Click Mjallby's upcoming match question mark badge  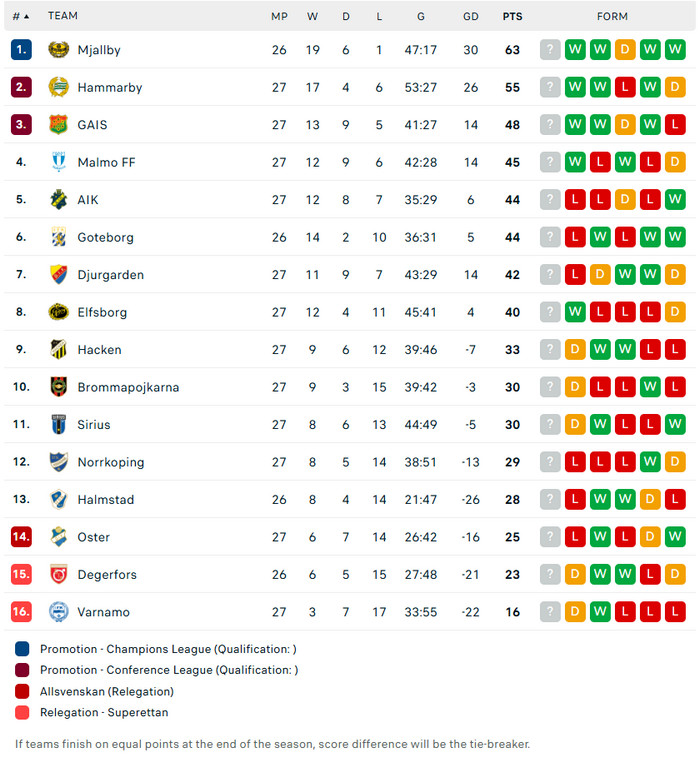tap(550, 50)
